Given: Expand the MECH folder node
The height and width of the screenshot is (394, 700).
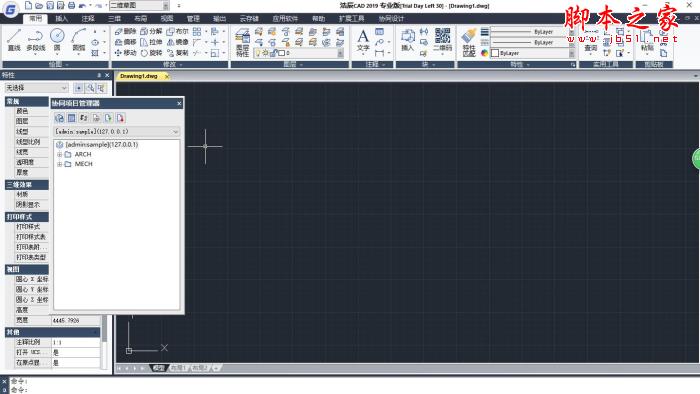Looking at the screenshot, I should click(59, 164).
